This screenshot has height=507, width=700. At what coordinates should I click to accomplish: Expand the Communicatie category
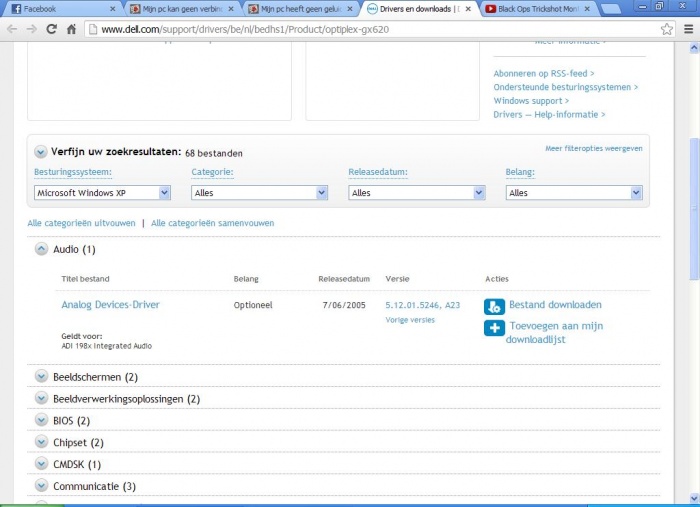tap(41, 486)
